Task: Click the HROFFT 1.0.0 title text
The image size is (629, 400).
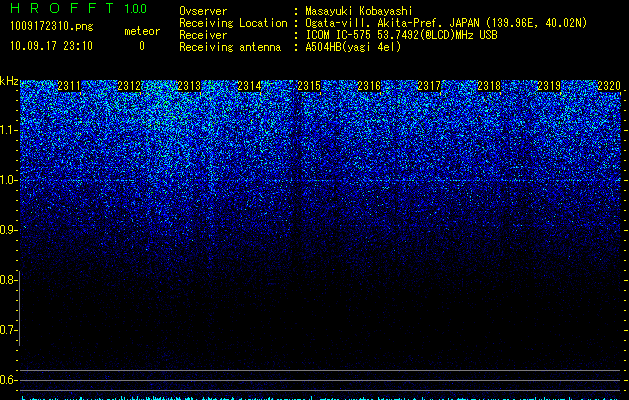Action: [79, 8]
